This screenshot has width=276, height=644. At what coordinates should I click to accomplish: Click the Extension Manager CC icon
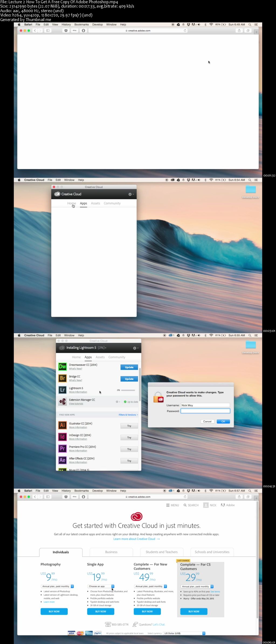pyautogui.click(x=63, y=401)
